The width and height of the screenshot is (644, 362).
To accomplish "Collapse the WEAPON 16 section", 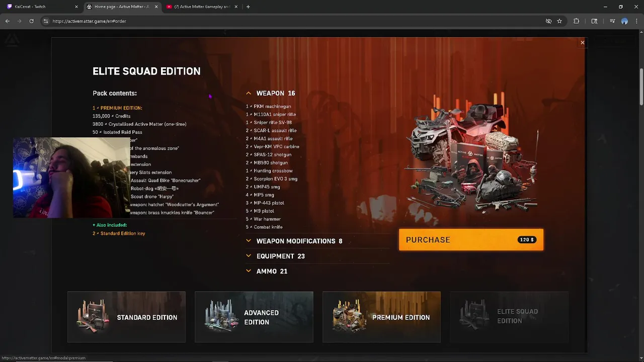I will click(x=271, y=93).
